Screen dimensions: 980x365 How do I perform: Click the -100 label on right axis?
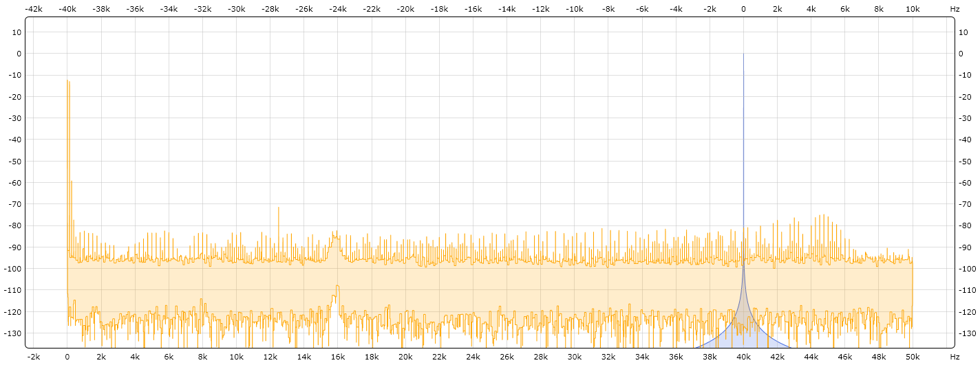[967, 269]
